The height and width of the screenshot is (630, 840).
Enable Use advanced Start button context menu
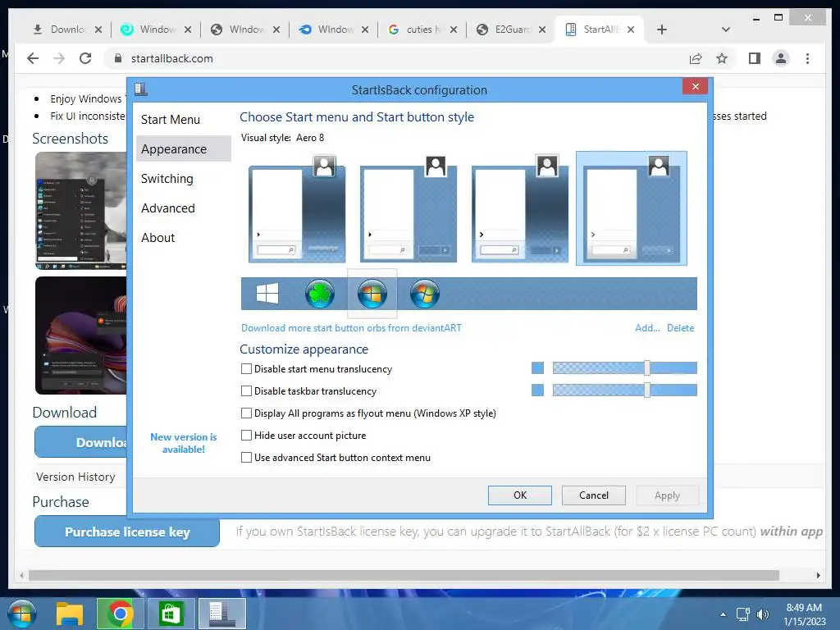click(246, 458)
